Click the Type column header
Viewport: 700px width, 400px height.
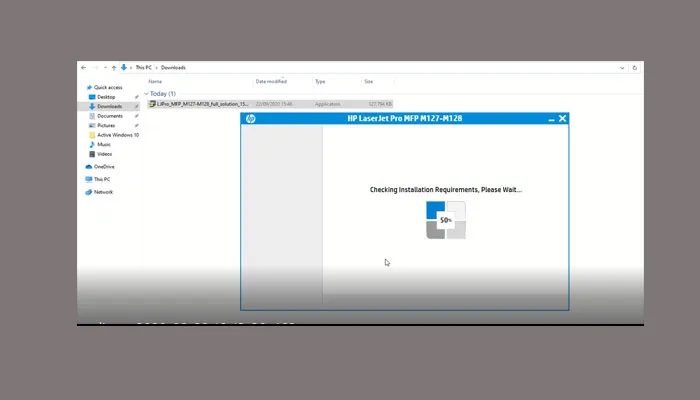[320, 81]
